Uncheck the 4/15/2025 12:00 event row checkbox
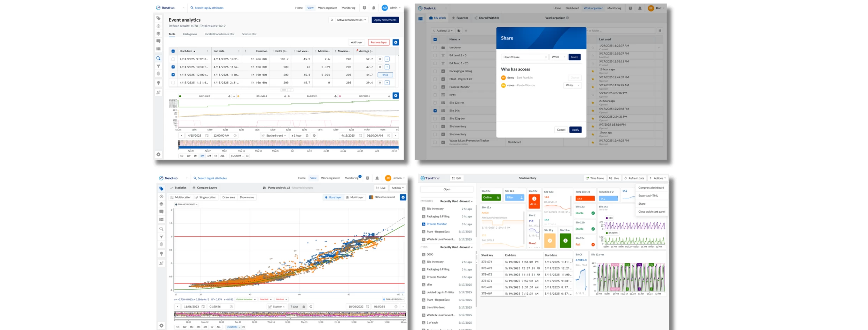This screenshot has width=868, height=330. point(173,75)
